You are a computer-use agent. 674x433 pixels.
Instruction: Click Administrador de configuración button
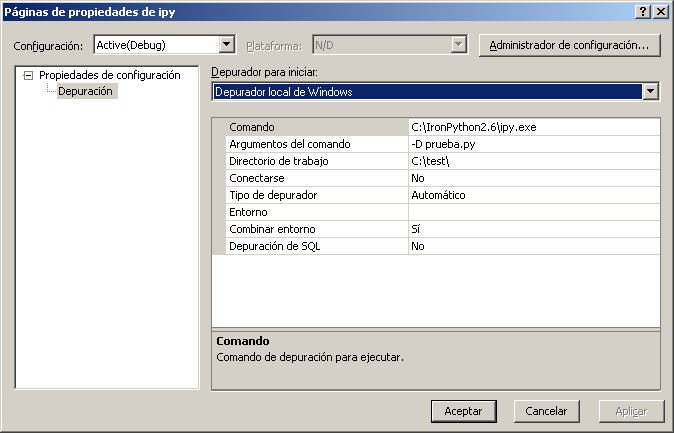(x=570, y=45)
